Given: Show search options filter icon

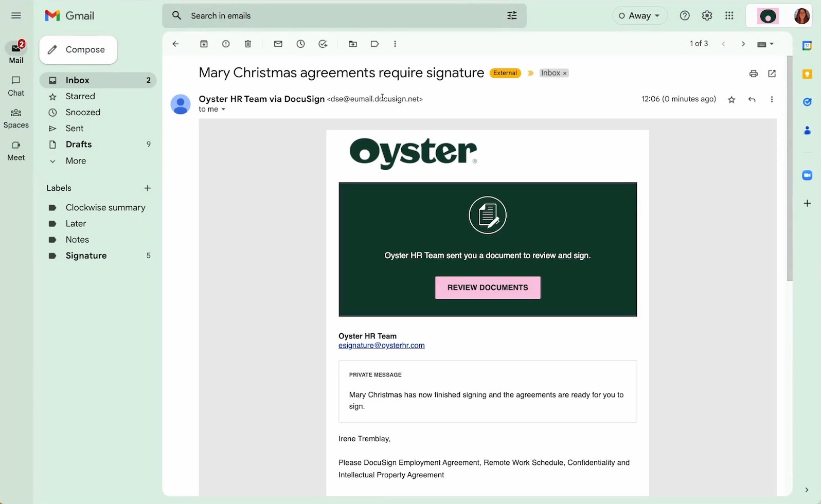Looking at the screenshot, I should (x=512, y=15).
